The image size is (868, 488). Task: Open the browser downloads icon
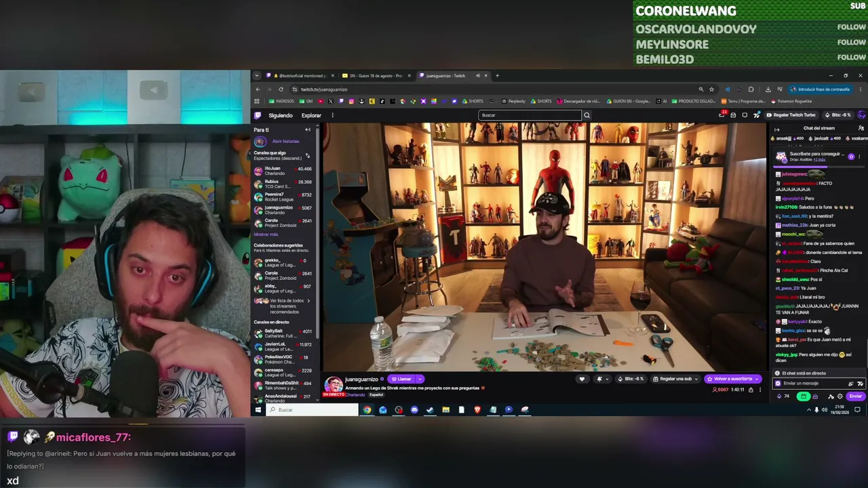pos(768,89)
